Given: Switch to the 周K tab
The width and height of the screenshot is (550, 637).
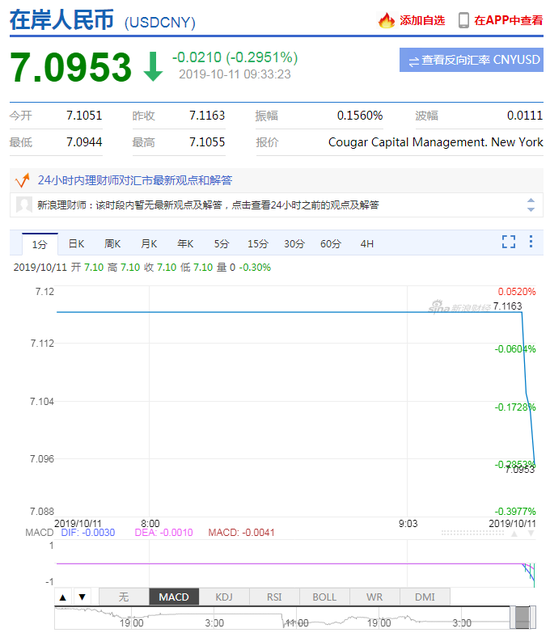Looking at the screenshot, I should tap(113, 244).
